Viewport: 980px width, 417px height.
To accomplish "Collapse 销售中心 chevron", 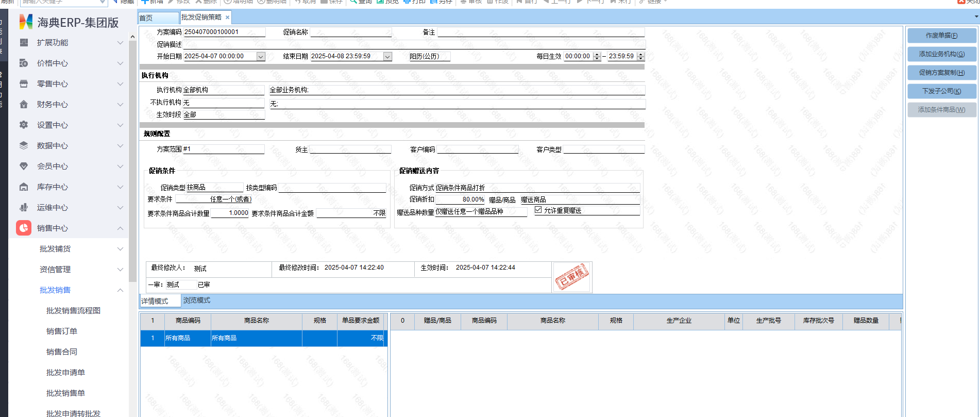I will (120, 228).
